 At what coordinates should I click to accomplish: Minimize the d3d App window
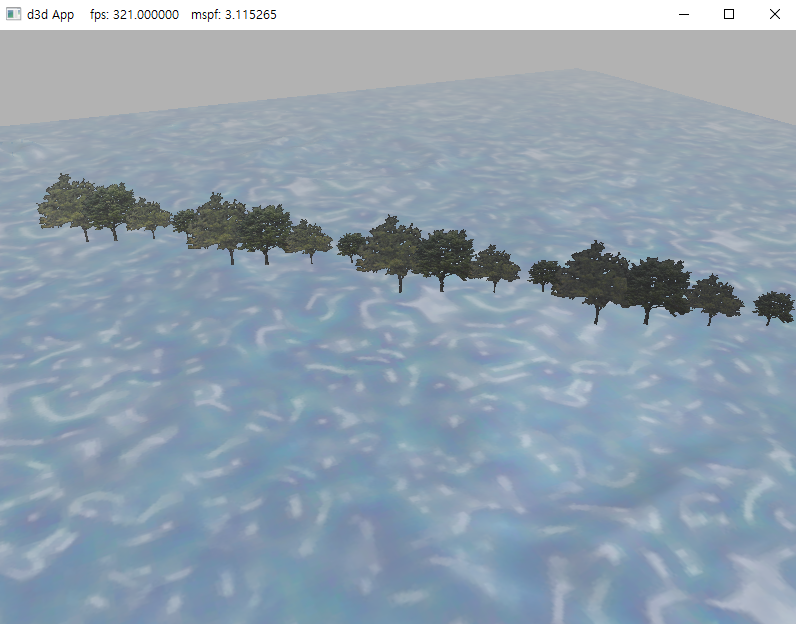pos(684,14)
